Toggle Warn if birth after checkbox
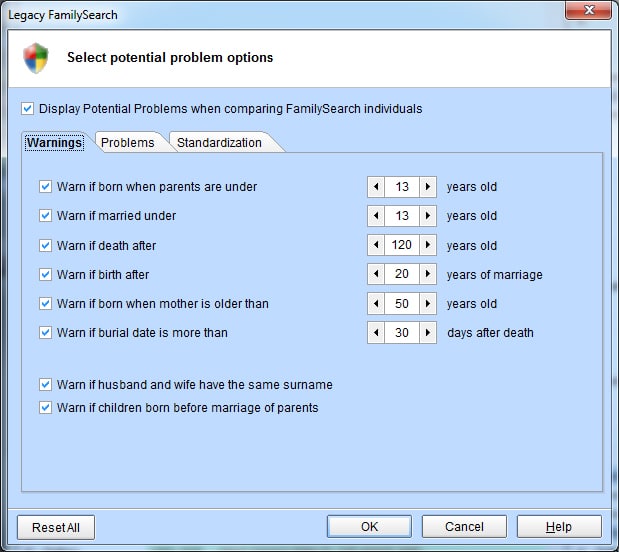Screen dimensions: 619x552 tap(45, 274)
